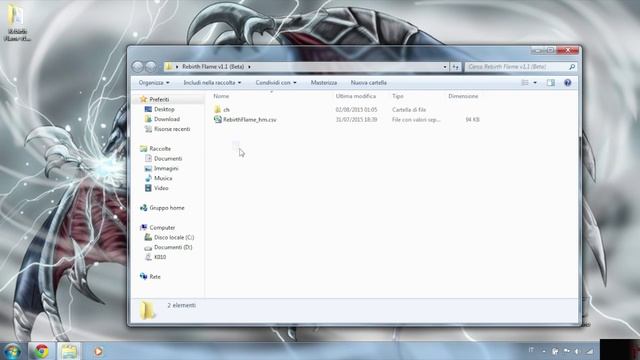This screenshot has height=360, width=640.
Task: Create a Nuova cartella
Action: (x=369, y=82)
